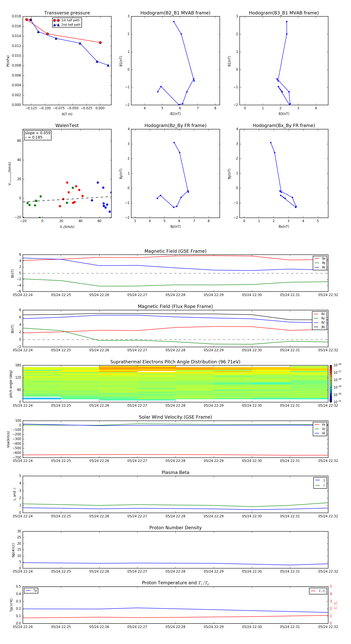
Task: Click the pitch angle distribution colorbar
Action: [x=331, y=384]
